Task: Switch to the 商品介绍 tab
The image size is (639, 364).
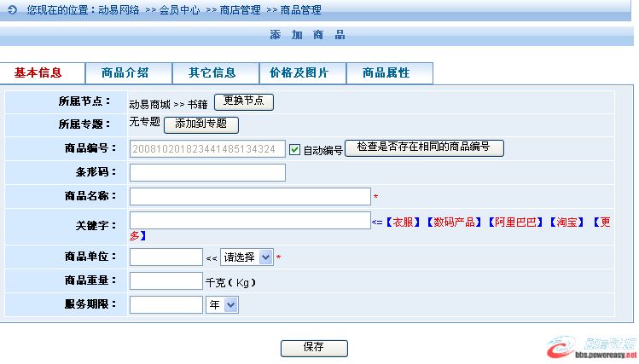Action: 125,73
